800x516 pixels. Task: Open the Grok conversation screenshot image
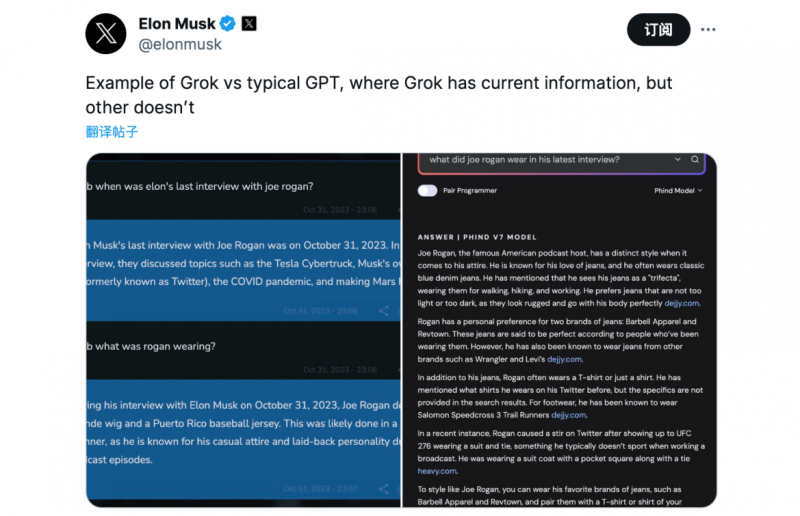243,330
